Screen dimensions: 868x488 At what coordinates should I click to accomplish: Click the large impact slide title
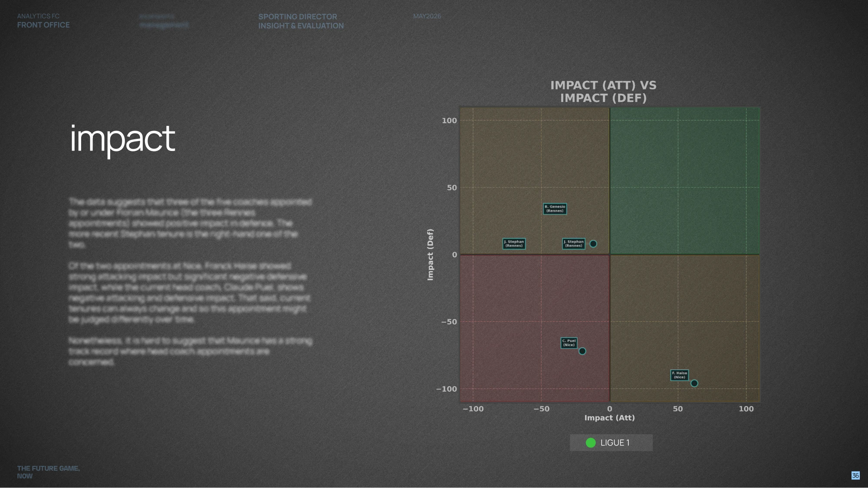[122, 139]
